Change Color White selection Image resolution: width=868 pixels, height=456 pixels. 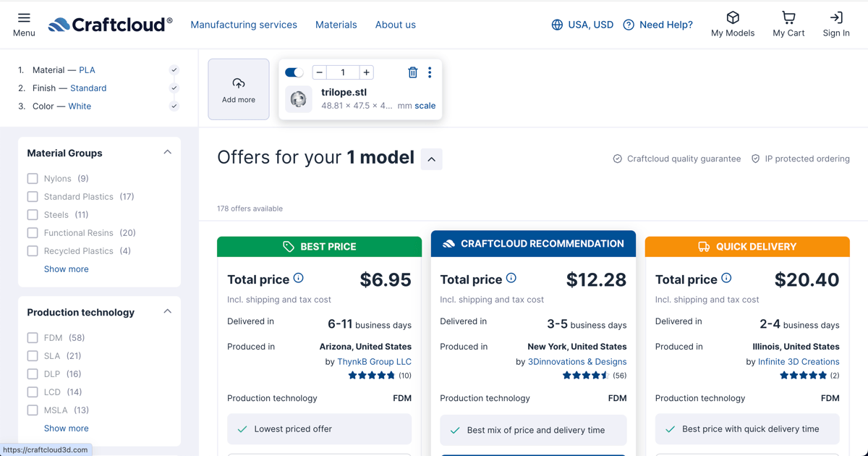(80, 106)
